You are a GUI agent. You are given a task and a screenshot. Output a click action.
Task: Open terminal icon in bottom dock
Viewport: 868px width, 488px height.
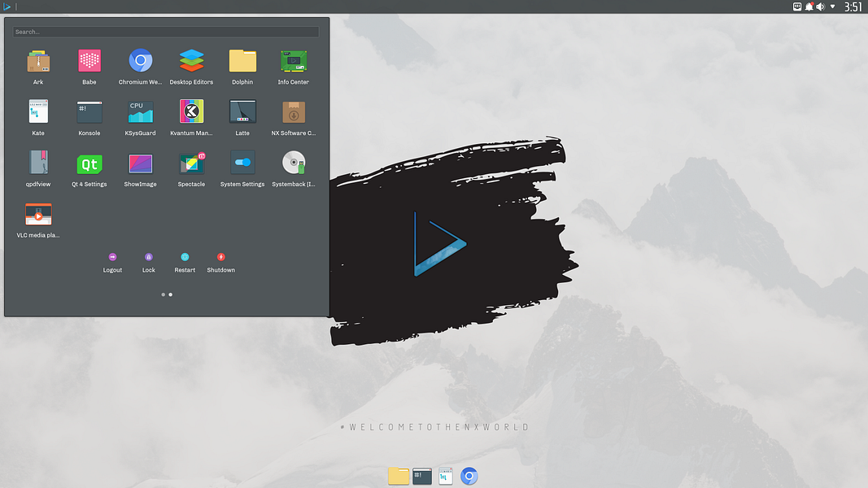[x=422, y=476]
